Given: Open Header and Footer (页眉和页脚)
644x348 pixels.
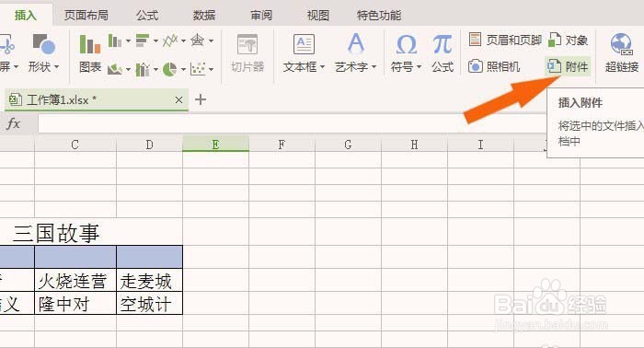Looking at the screenshot, I should [505, 40].
